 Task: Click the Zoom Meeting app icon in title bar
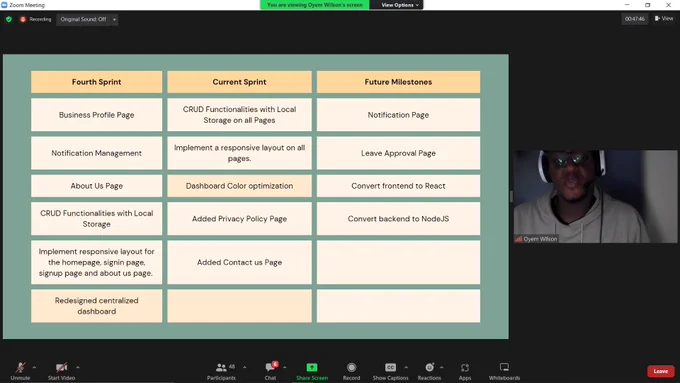tap(4, 5)
